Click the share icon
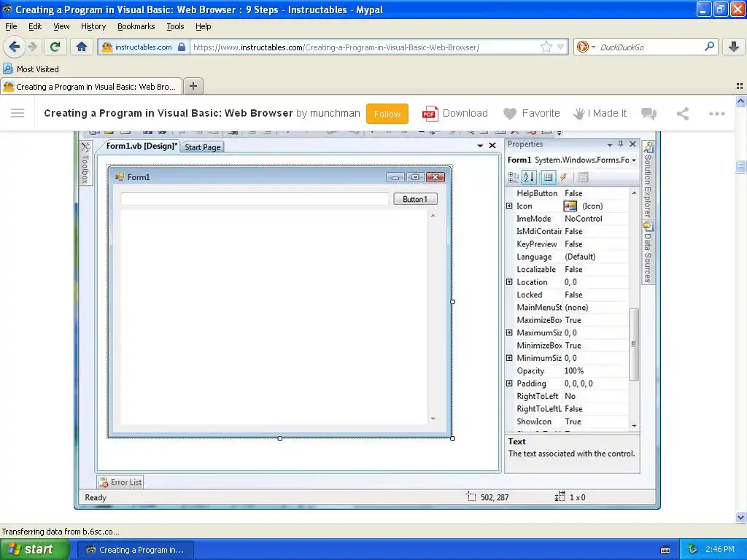Screen dimensions: 747x560 point(683,113)
